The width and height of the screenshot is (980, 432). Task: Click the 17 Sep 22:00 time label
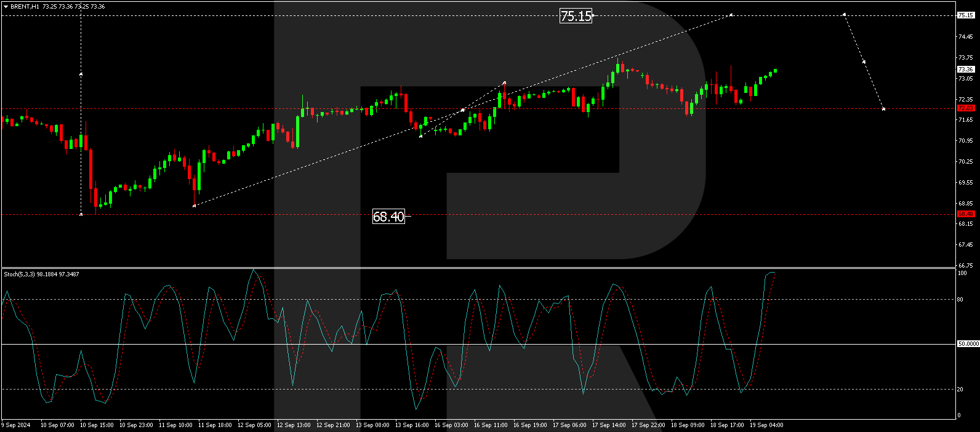pos(648,425)
